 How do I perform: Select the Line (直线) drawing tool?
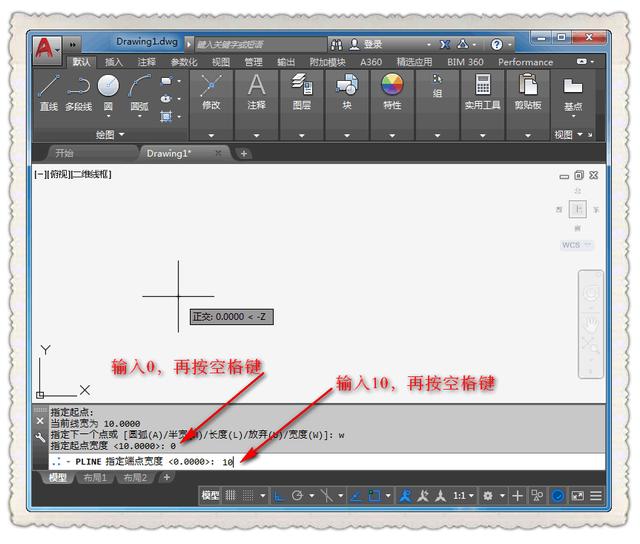(49, 93)
